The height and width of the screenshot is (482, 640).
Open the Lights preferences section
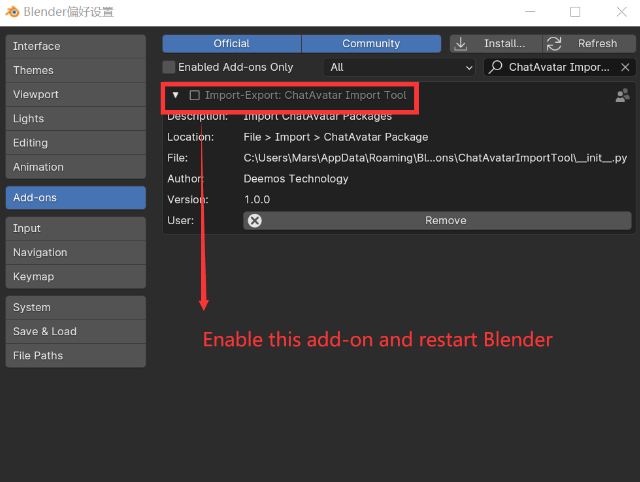(x=76, y=119)
